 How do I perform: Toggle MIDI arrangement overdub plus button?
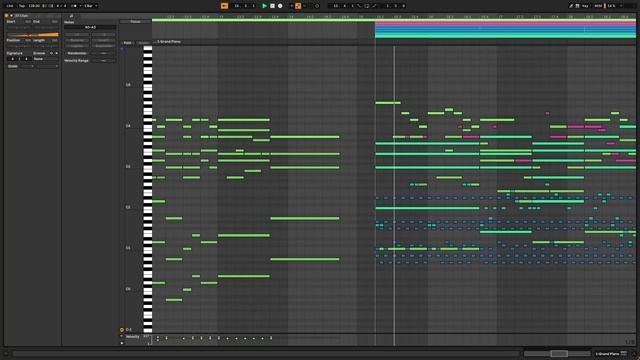[x=291, y=6]
